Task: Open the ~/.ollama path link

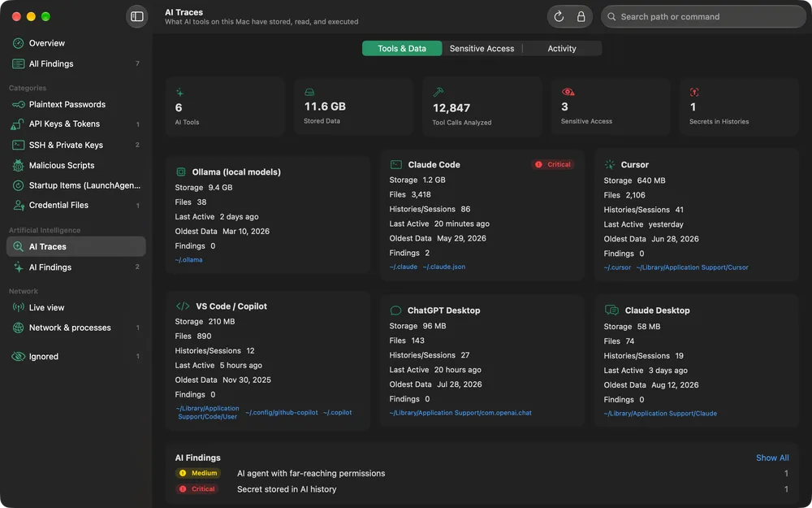Action: pyautogui.click(x=188, y=260)
